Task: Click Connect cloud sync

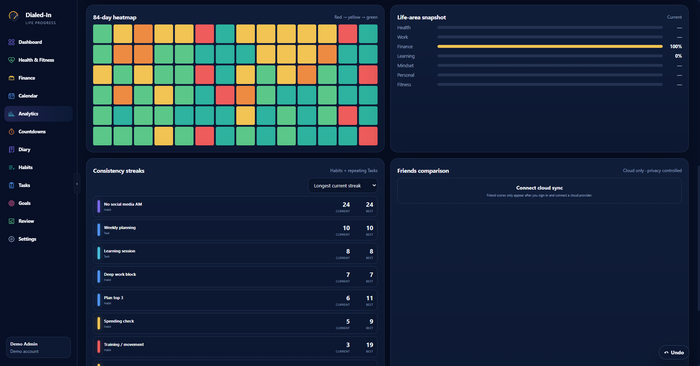Action: click(539, 188)
